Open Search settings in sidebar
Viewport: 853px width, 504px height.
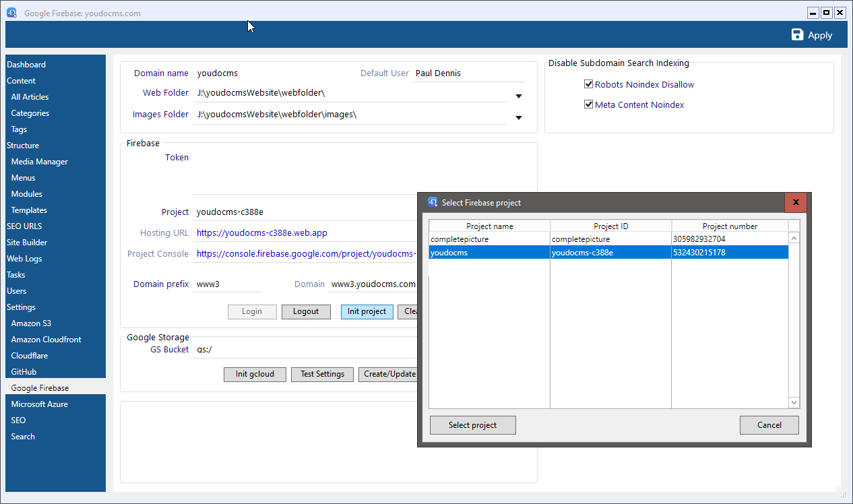[23, 437]
